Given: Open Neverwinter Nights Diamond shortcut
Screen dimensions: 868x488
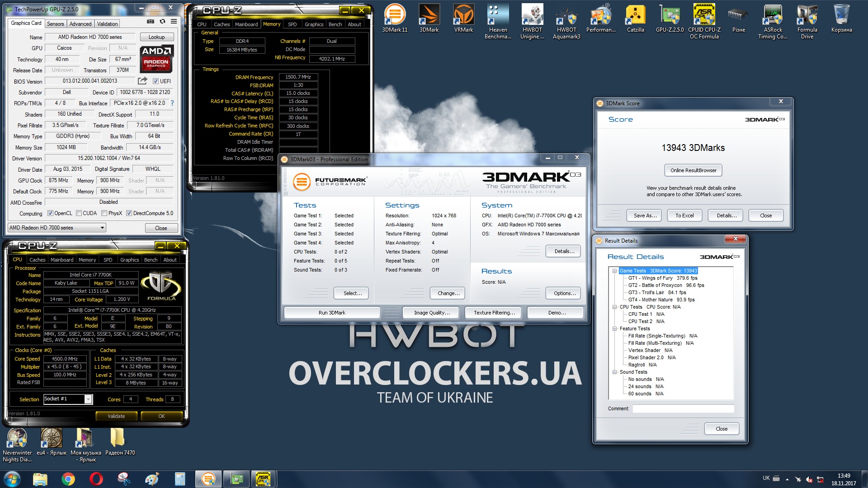Looking at the screenshot, I should [x=17, y=445].
